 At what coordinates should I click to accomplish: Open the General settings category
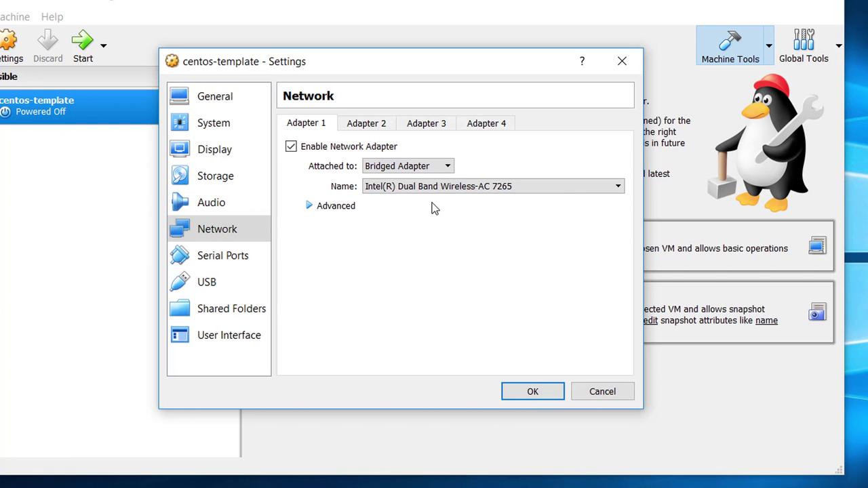click(214, 96)
